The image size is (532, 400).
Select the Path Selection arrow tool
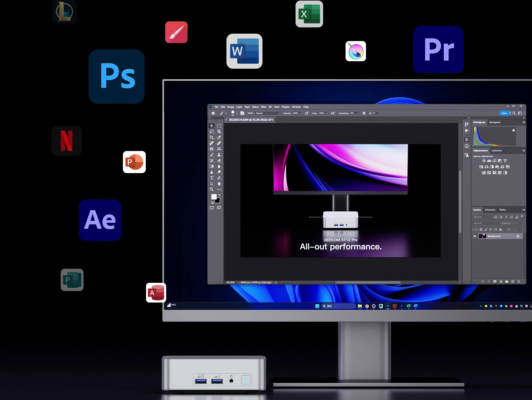(x=212, y=184)
